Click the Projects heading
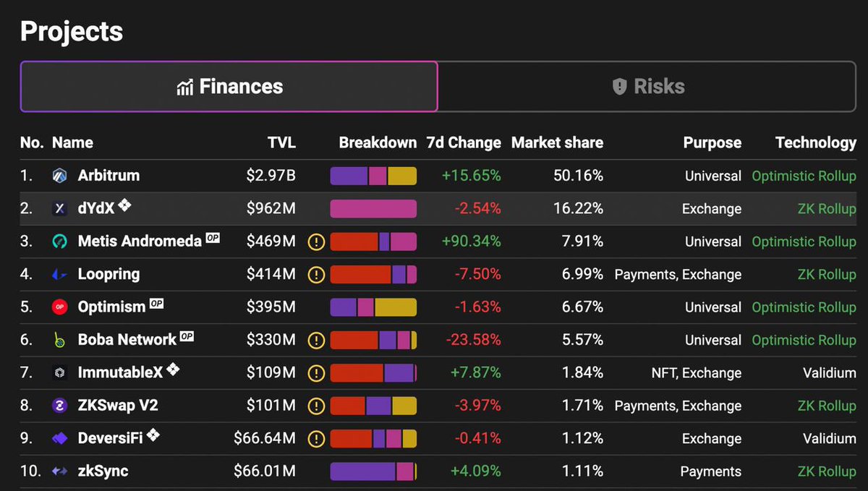 click(72, 32)
